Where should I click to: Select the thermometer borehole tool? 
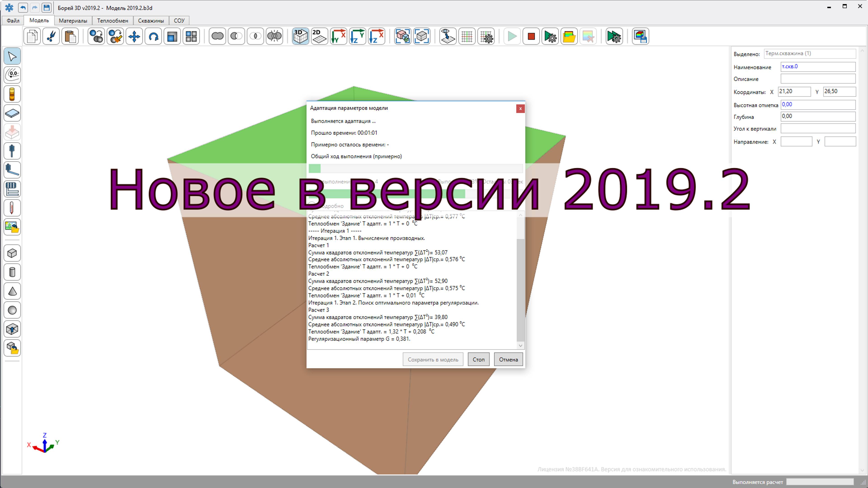pos(12,208)
